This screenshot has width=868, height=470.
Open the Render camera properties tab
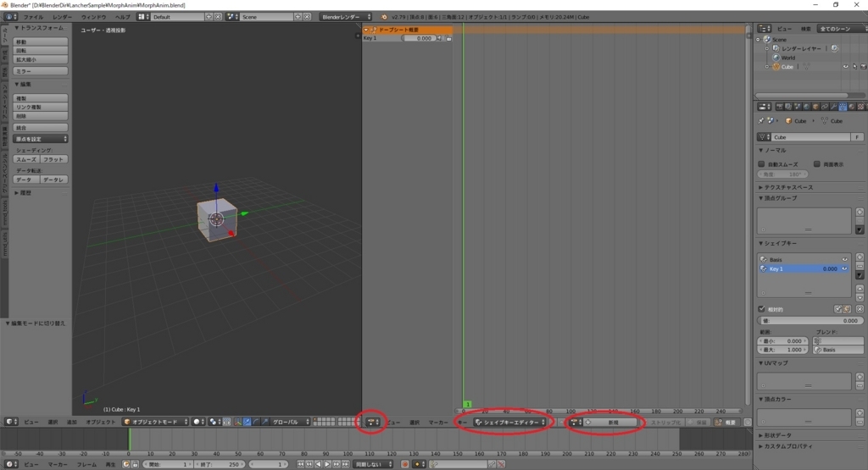tap(780, 107)
